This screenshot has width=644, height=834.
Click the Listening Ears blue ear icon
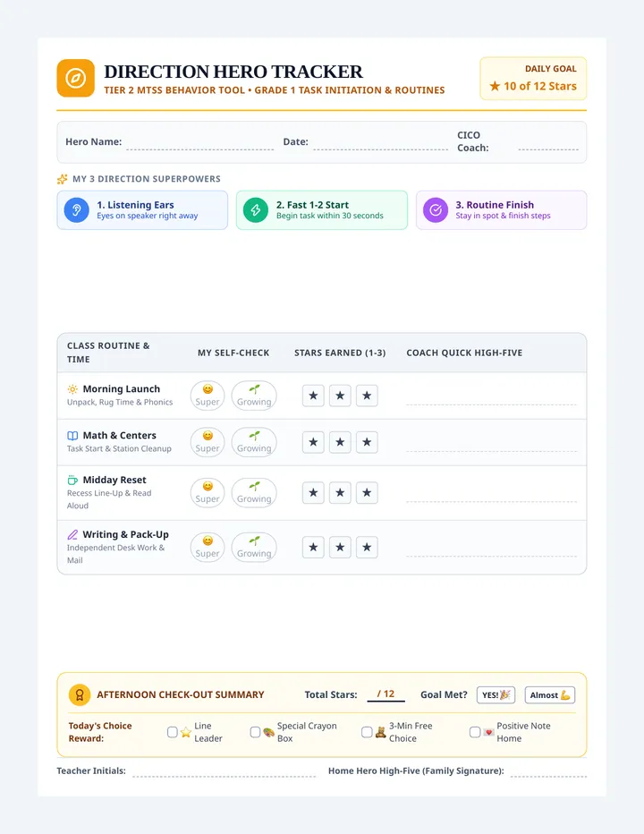(x=77, y=210)
